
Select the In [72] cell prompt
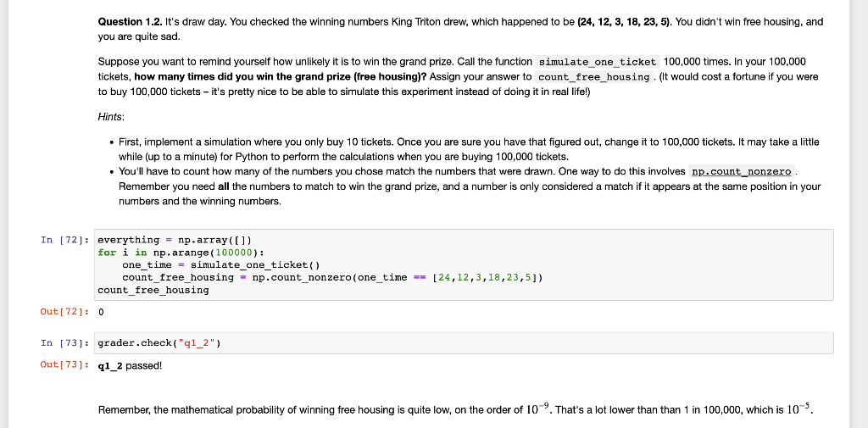point(64,240)
